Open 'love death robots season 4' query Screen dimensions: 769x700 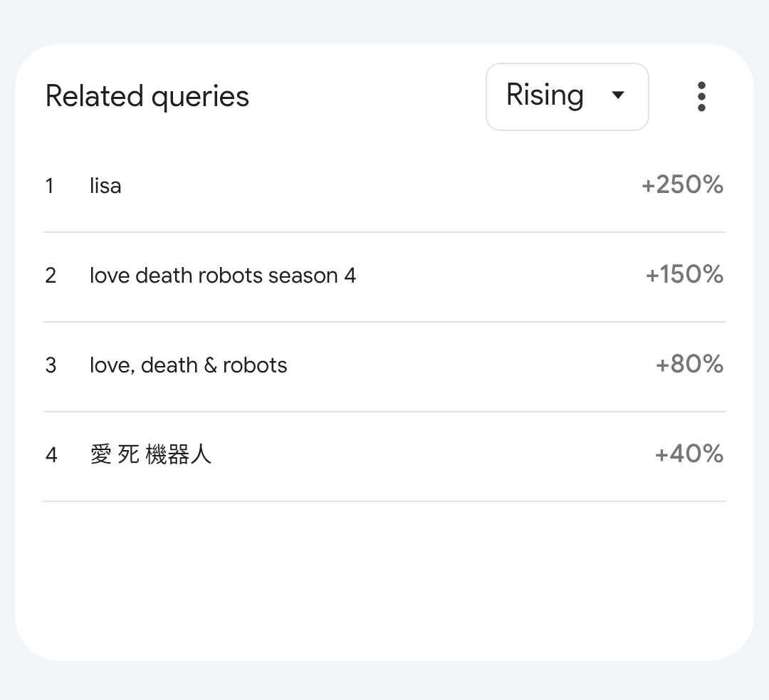222,276
